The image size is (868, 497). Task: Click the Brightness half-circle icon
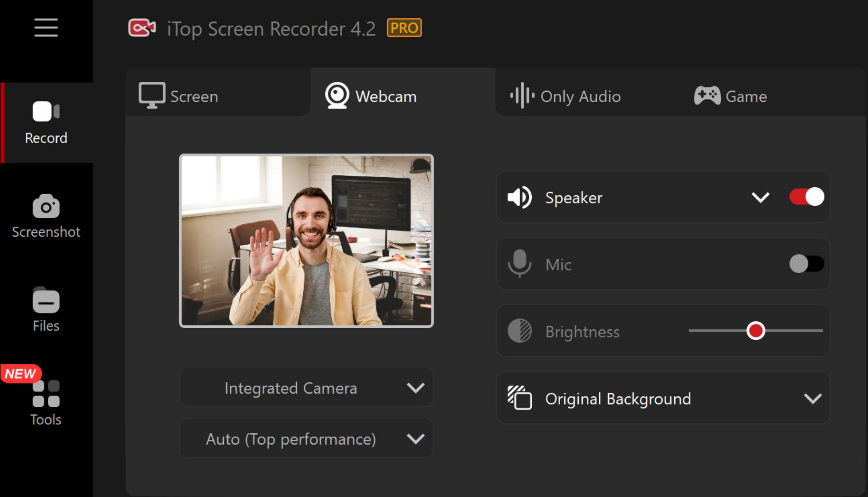click(520, 331)
